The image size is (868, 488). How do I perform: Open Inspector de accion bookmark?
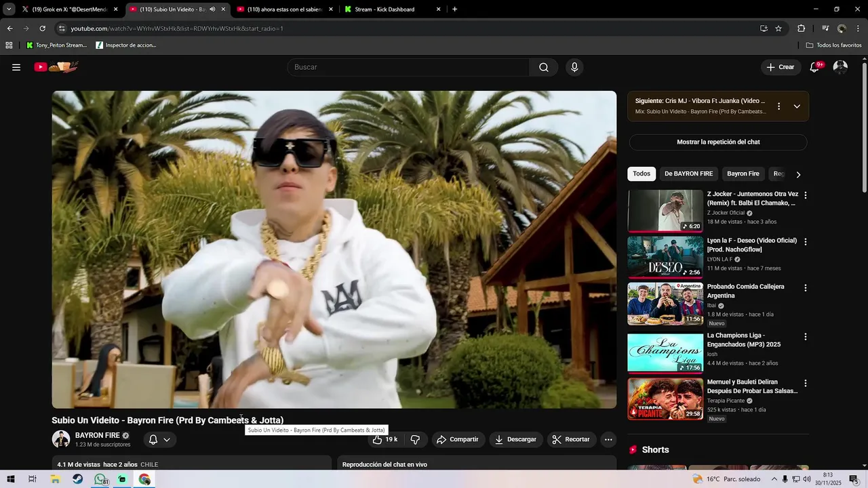(126, 45)
